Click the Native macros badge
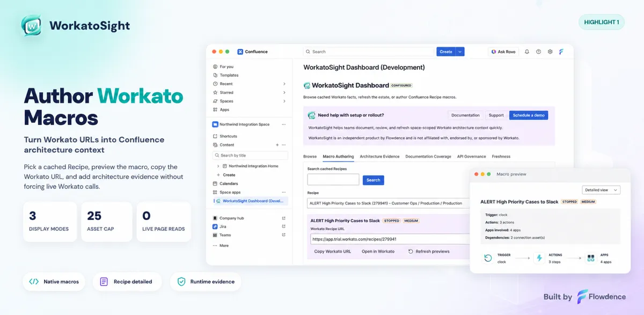The width and height of the screenshot is (644, 315). (x=54, y=282)
